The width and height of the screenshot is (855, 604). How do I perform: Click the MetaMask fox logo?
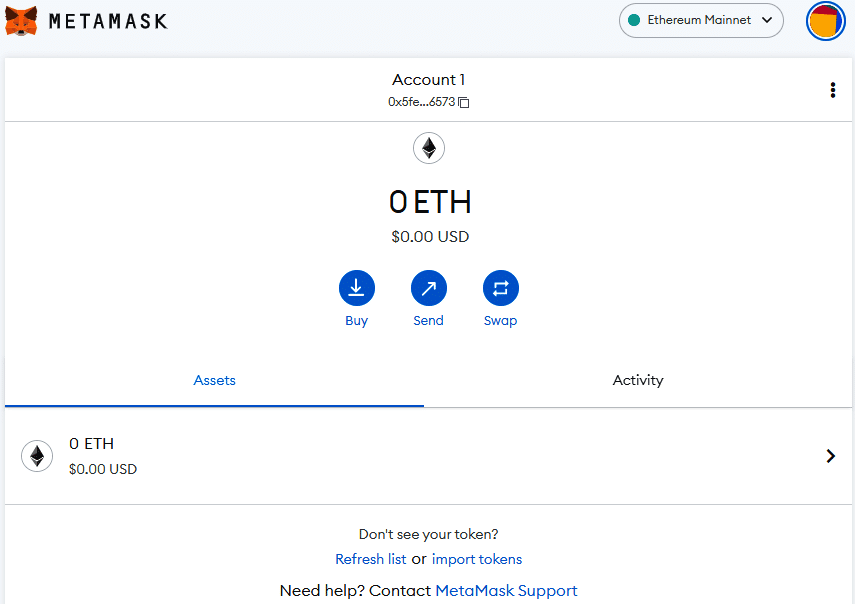[21, 20]
